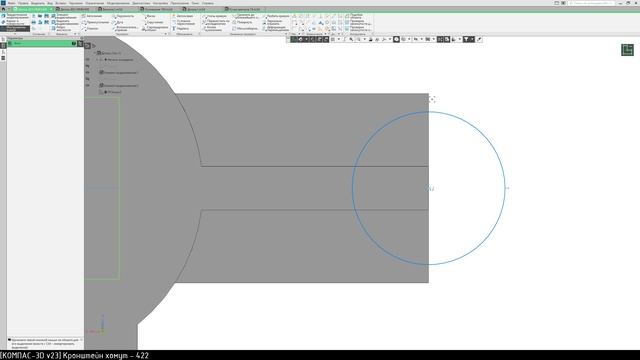Select Деформация перемещением tool
This screenshot has width=640, height=360.
(276, 29)
